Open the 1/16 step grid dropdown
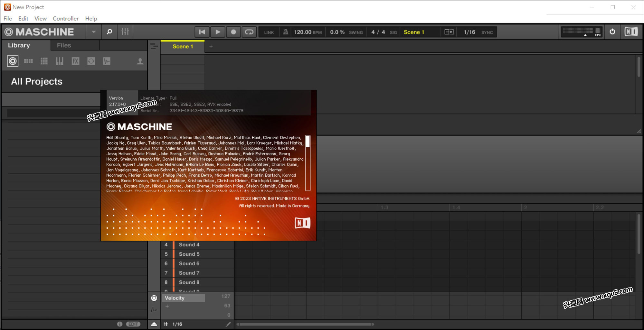 177,324
